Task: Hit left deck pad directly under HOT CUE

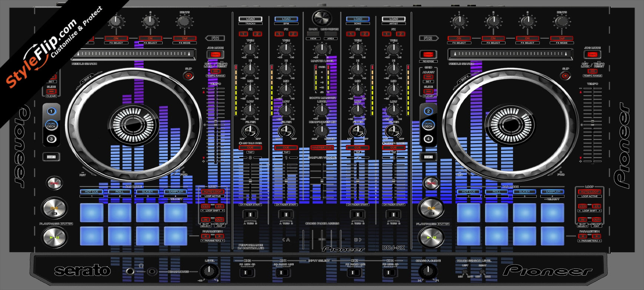Action: 91,213
